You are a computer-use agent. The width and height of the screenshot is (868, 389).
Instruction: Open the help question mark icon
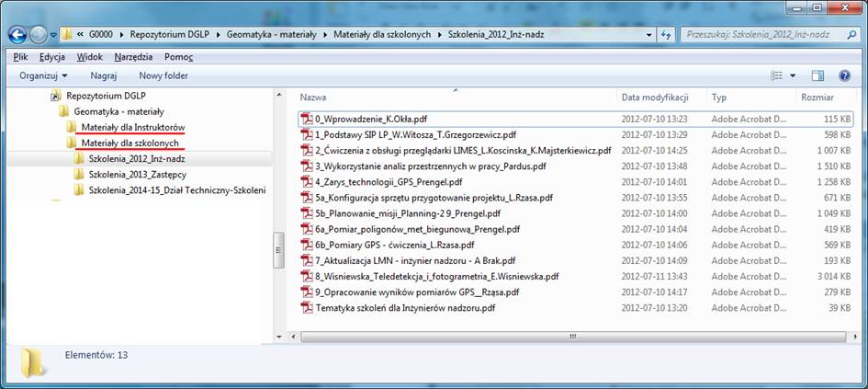pyautogui.click(x=843, y=75)
